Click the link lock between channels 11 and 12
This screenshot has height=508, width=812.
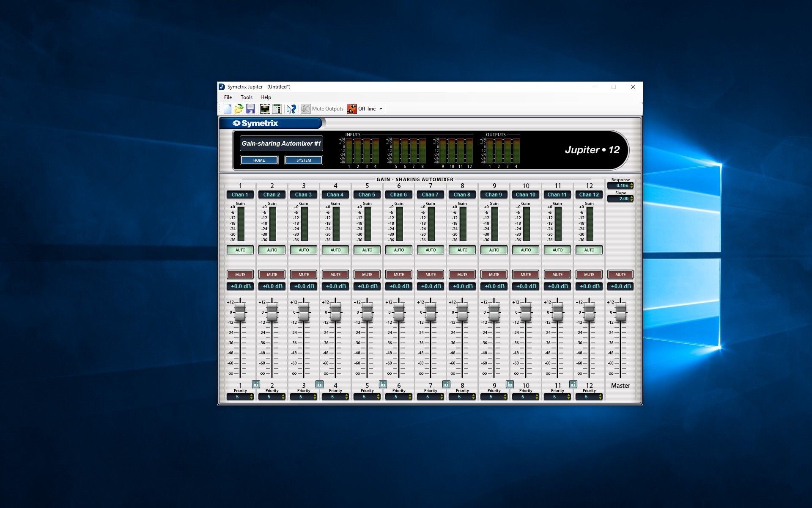pyautogui.click(x=573, y=384)
